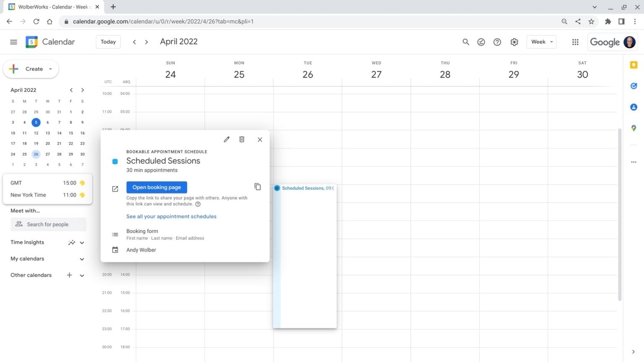
Task: Click the blue color dot beside Scheduled Sessions
Action: pos(115,160)
